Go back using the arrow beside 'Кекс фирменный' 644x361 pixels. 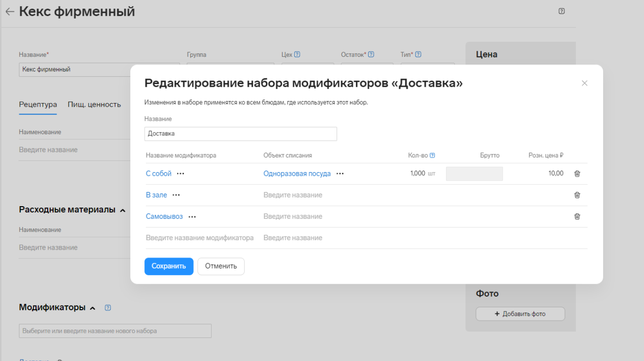(10, 11)
